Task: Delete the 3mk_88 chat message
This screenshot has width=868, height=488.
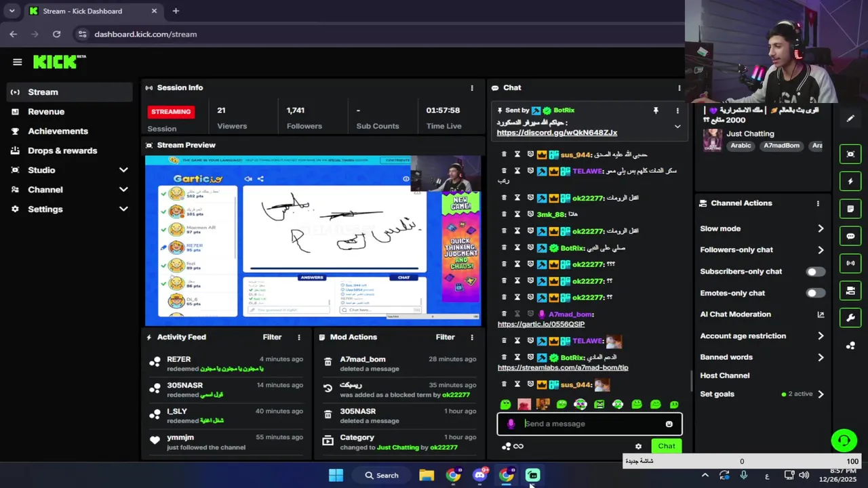Action: coord(504,214)
